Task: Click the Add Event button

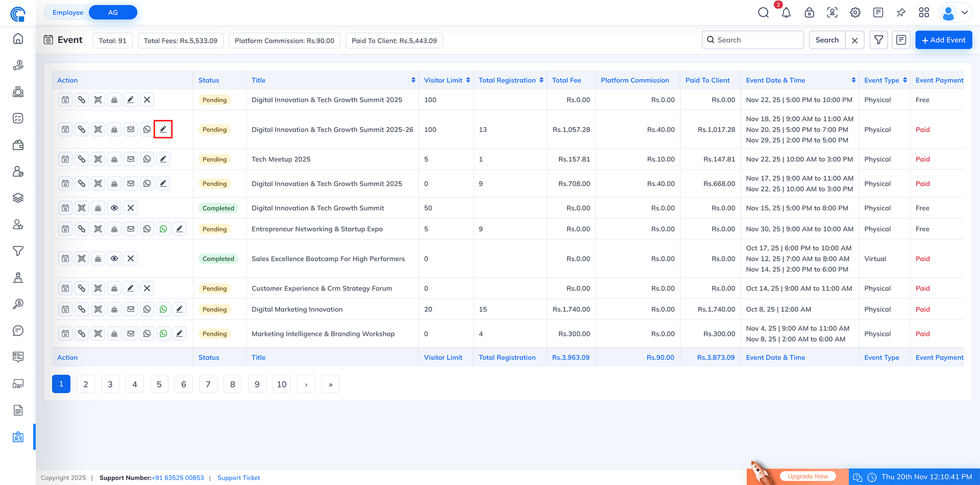Action: (x=943, y=39)
